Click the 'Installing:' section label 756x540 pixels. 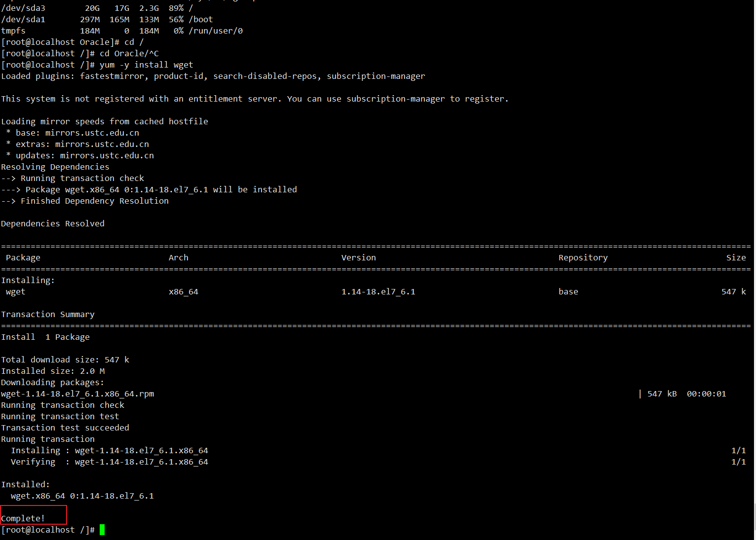(x=28, y=280)
